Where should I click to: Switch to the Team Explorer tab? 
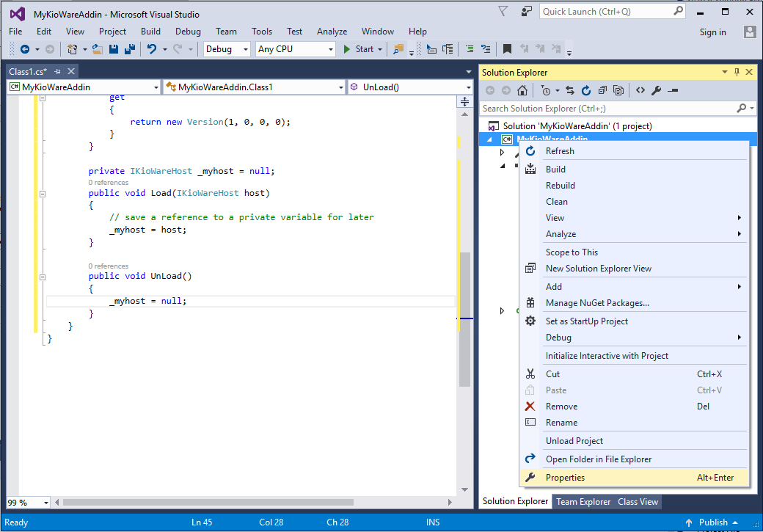pos(583,502)
